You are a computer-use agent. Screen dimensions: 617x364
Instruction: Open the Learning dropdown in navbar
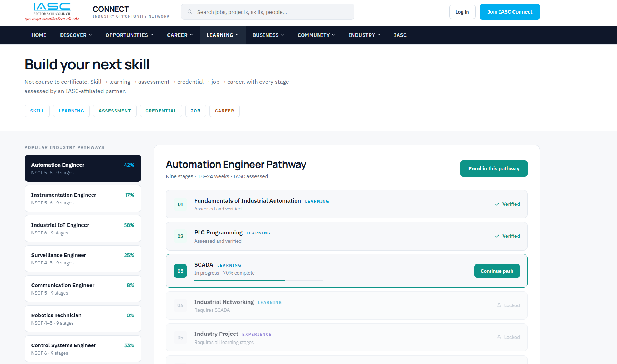[223, 35]
